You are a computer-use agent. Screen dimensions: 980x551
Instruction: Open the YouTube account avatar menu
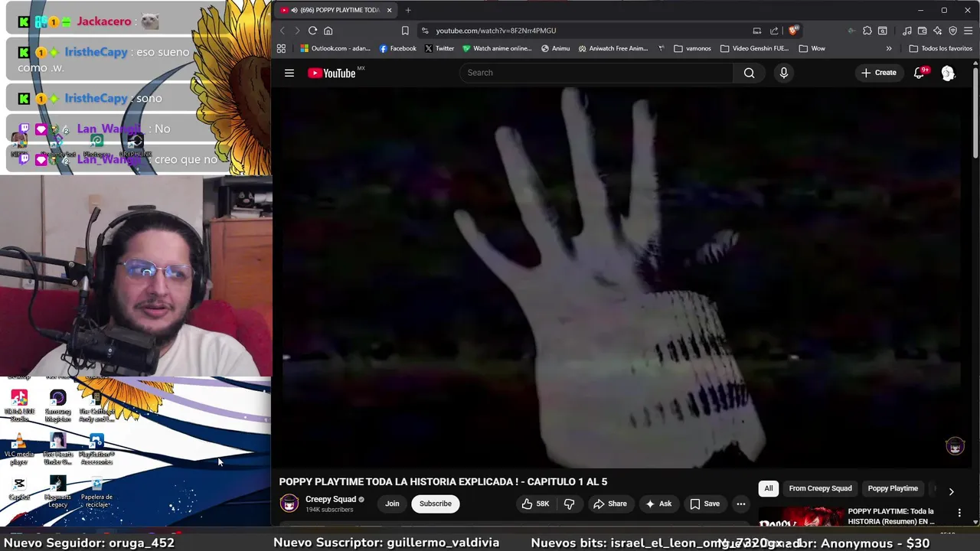coord(948,73)
